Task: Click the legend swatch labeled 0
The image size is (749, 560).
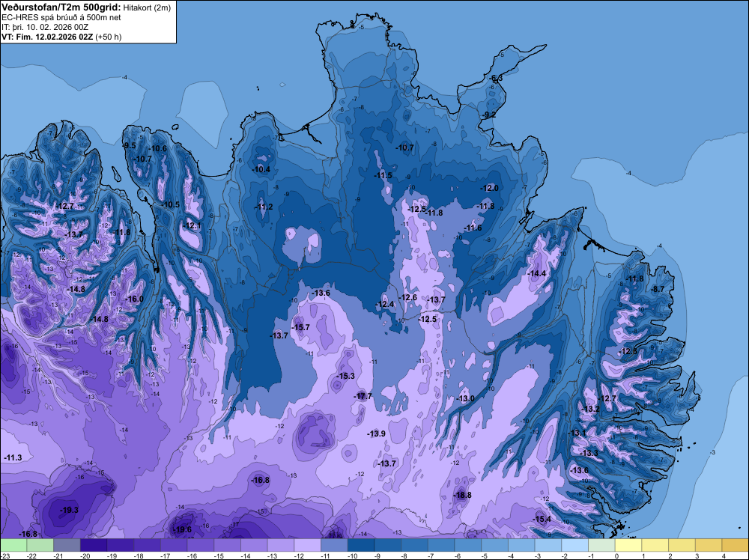Action: (628, 545)
